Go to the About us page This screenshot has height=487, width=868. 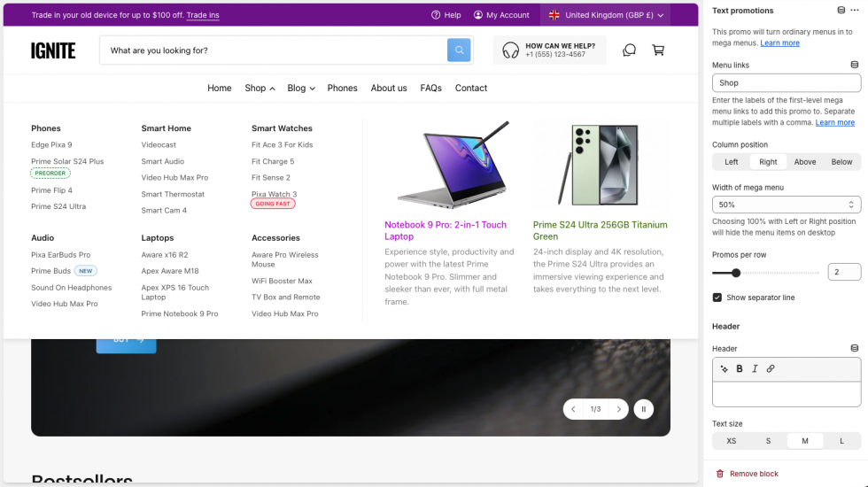point(389,89)
